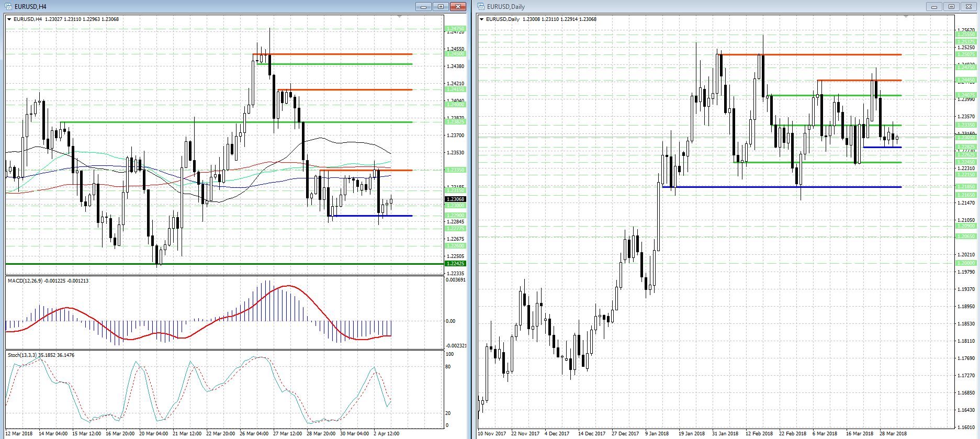Click the grey chart shift marker on H4 chart
Screen dimensions: 980x439
[x=400, y=17]
